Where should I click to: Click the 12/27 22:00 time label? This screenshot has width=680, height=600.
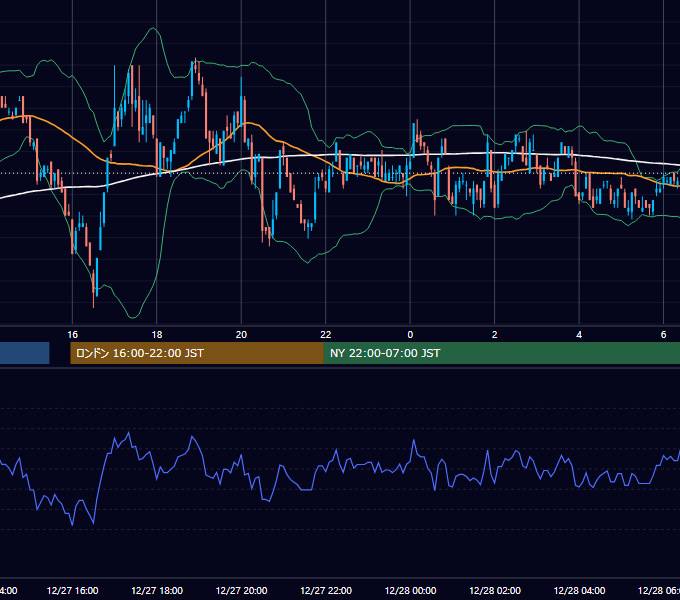[326, 590]
